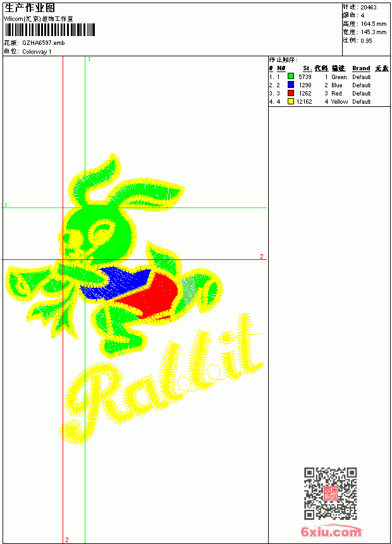Click the GZHA6597.emb file name
The height and width of the screenshot is (544, 392).
[44, 42]
